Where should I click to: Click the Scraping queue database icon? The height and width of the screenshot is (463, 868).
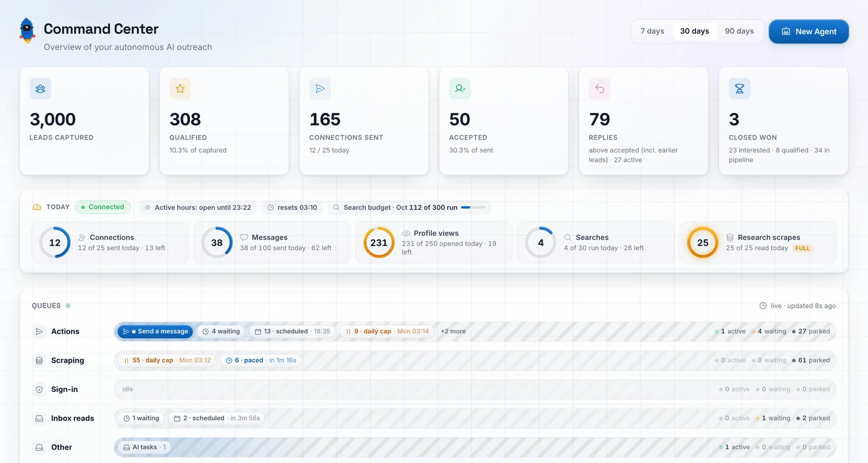(39, 360)
